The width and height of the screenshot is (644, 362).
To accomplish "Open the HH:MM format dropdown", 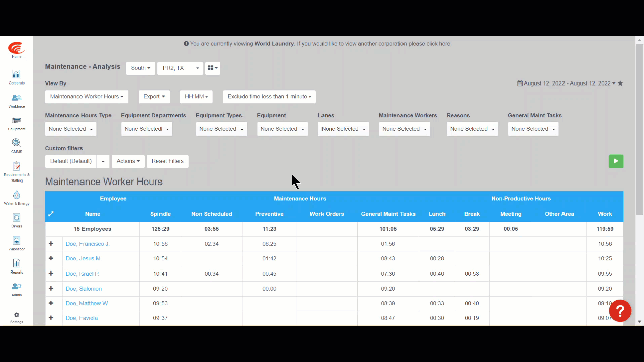I will click(x=196, y=97).
